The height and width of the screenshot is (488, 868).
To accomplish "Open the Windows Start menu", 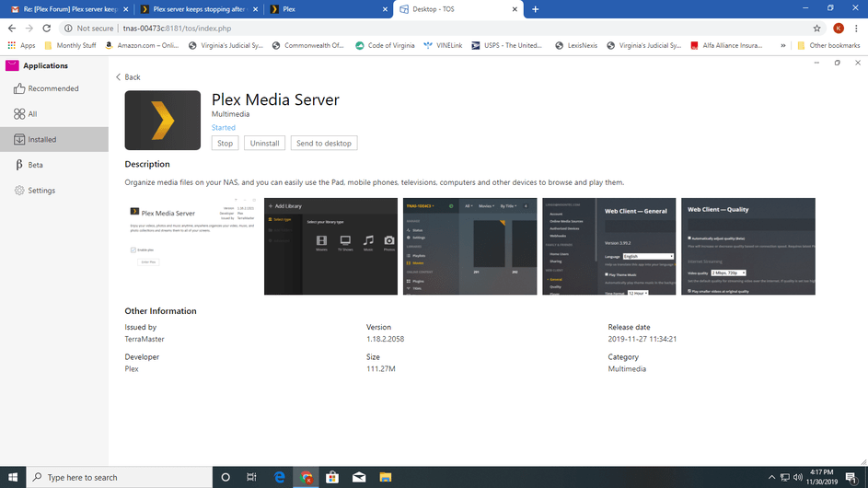I will coord(13,477).
